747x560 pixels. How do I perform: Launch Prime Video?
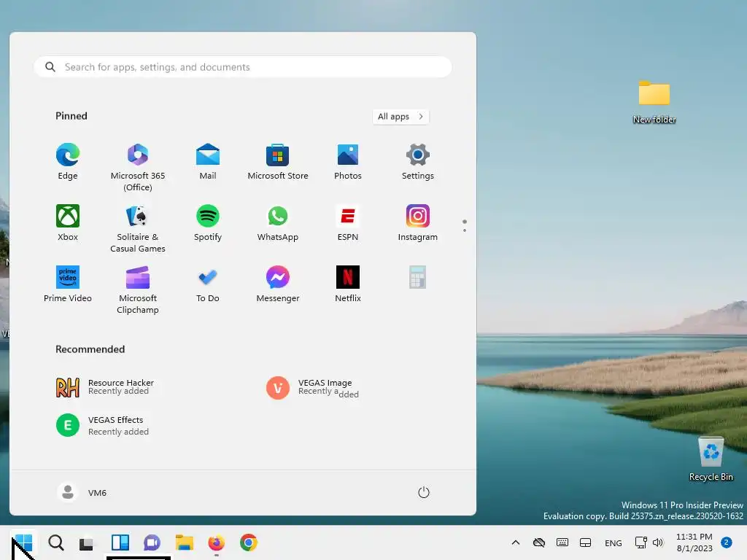[x=68, y=284]
